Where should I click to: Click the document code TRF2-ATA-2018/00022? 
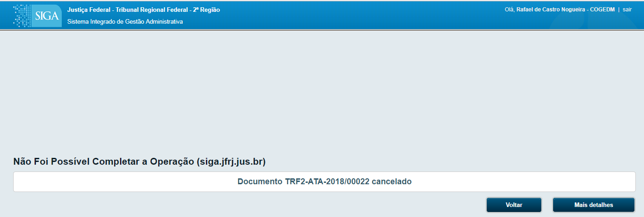point(327,182)
